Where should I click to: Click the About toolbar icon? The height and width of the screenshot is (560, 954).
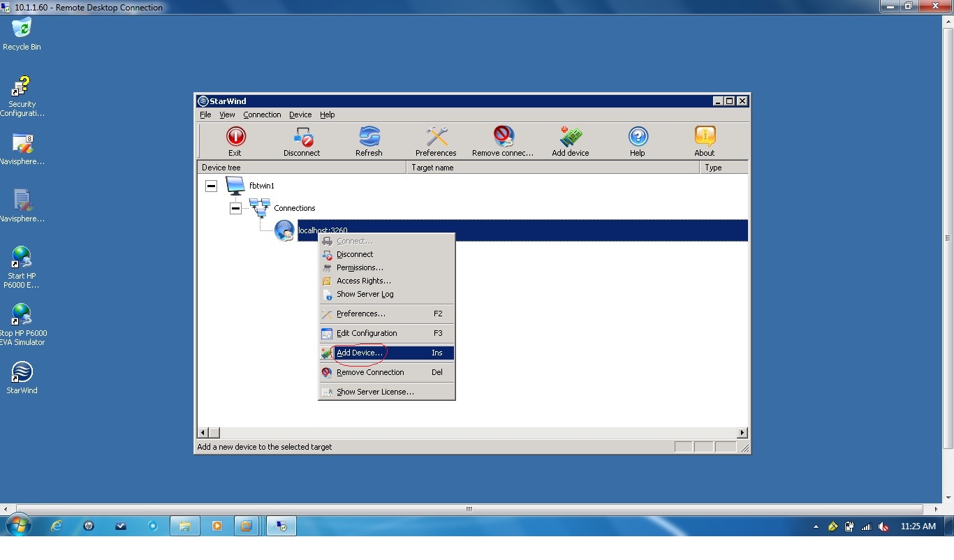coord(704,140)
